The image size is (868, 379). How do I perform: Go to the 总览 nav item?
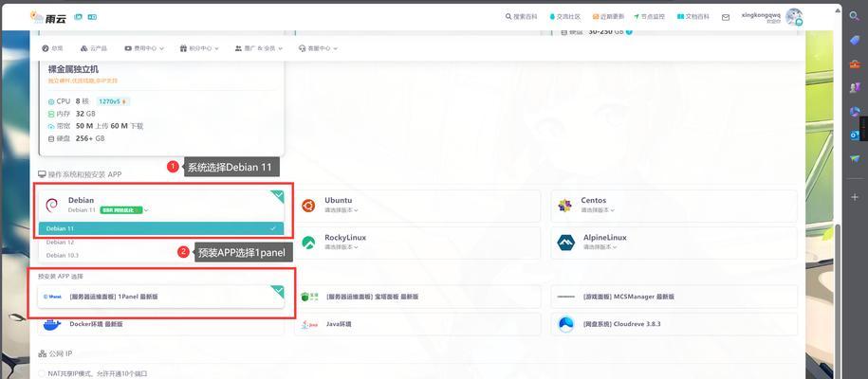click(52, 48)
